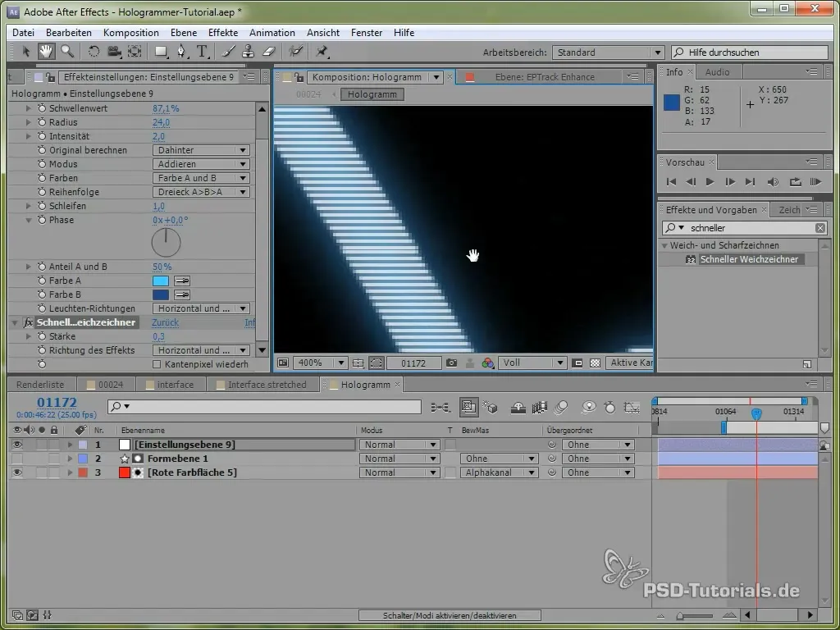Click the eyedropper for Farbe B
The width and height of the screenshot is (840, 630).
click(x=182, y=294)
